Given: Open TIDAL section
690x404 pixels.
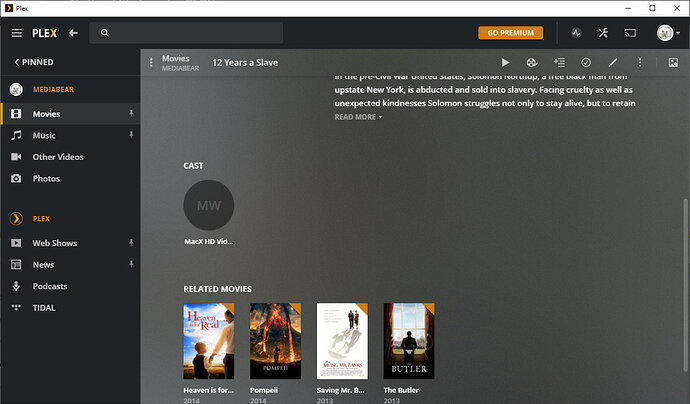Looking at the screenshot, I should 70,308.
